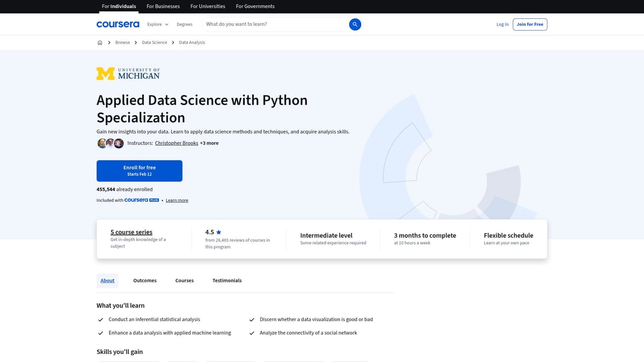Jump to the Testimonials tab
644x362 pixels.
click(x=227, y=280)
